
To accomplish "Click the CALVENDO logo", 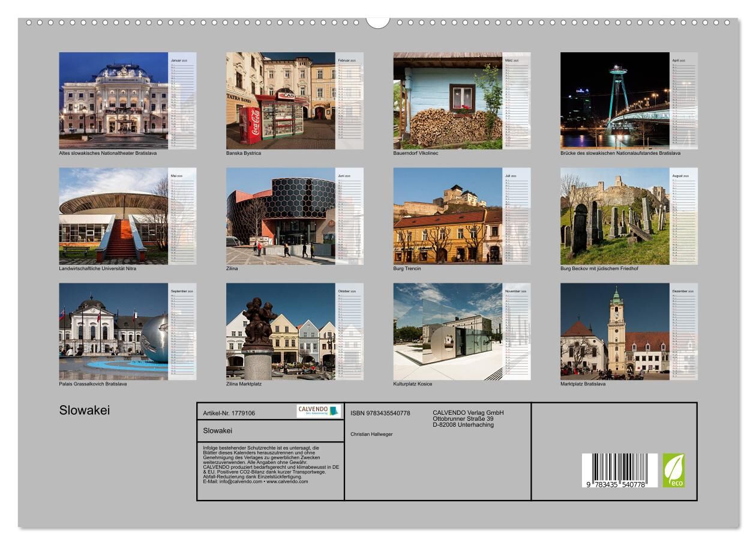I will (x=319, y=411).
